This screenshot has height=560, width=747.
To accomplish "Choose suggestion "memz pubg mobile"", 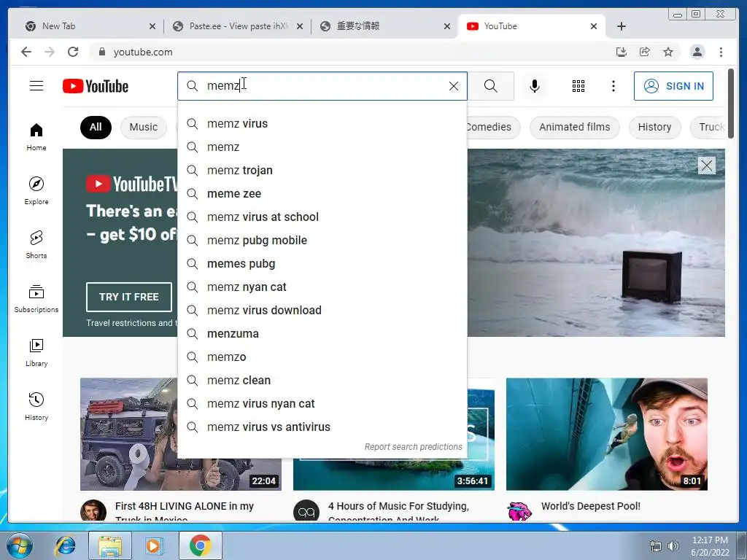I will click(322, 241).
